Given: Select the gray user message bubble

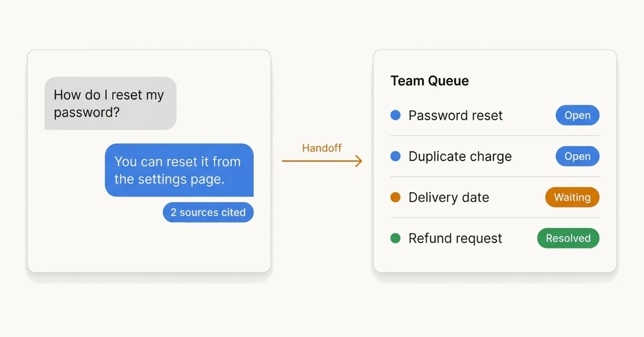Looking at the screenshot, I should [111, 103].
